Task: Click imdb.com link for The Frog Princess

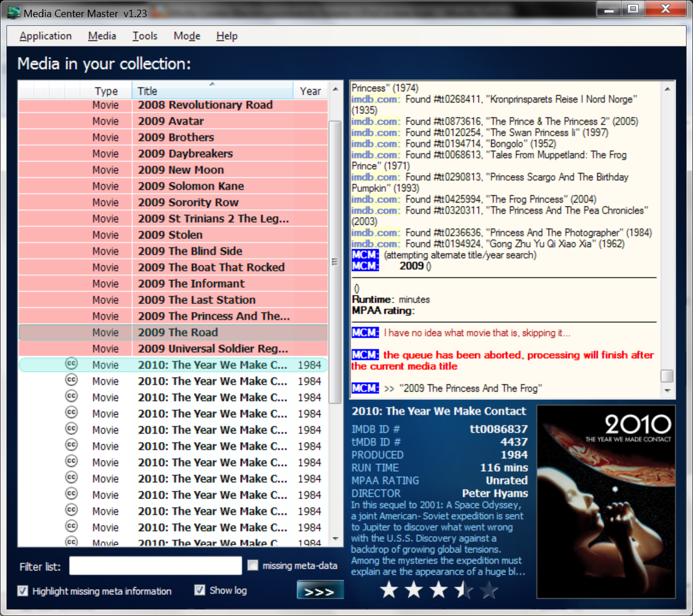Action: (375, 199)
